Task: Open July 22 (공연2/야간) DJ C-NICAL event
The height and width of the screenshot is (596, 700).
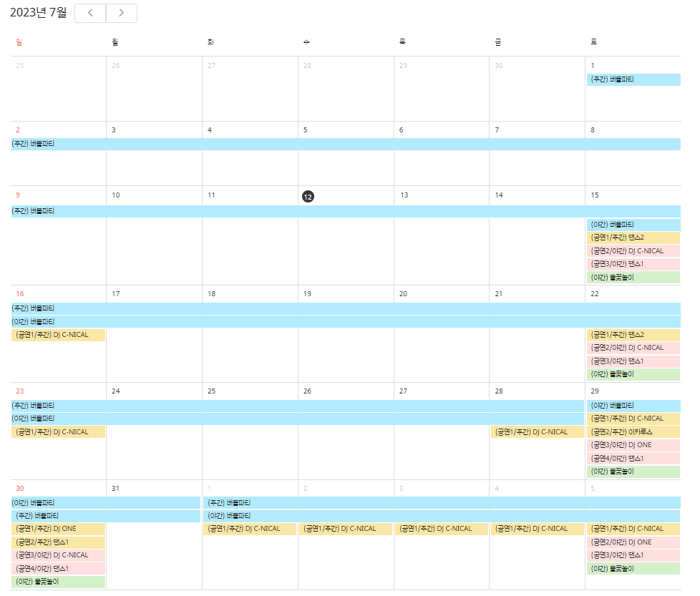Action: pos(633,348)
